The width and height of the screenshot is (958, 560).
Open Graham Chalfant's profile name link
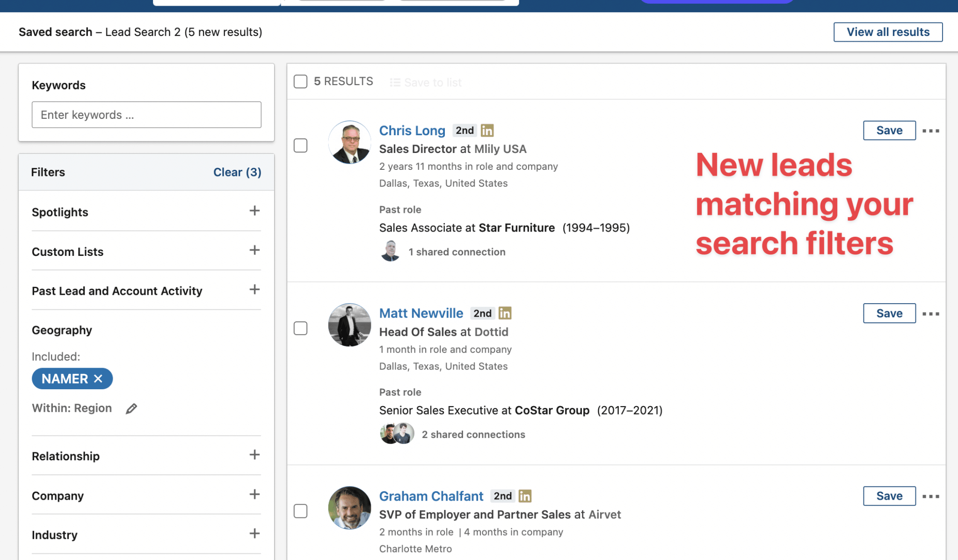tap(431, 496)
